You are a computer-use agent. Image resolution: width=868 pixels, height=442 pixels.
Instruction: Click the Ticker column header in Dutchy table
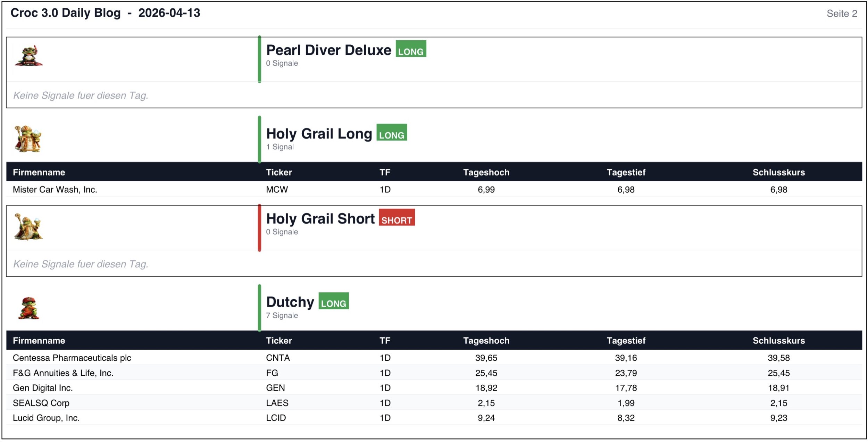[279, 341]
